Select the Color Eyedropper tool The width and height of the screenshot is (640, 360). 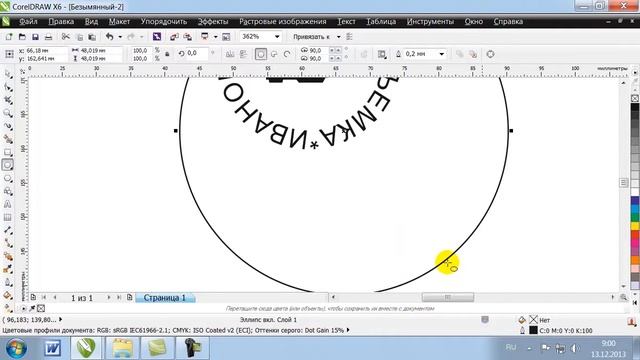[8, 269]
